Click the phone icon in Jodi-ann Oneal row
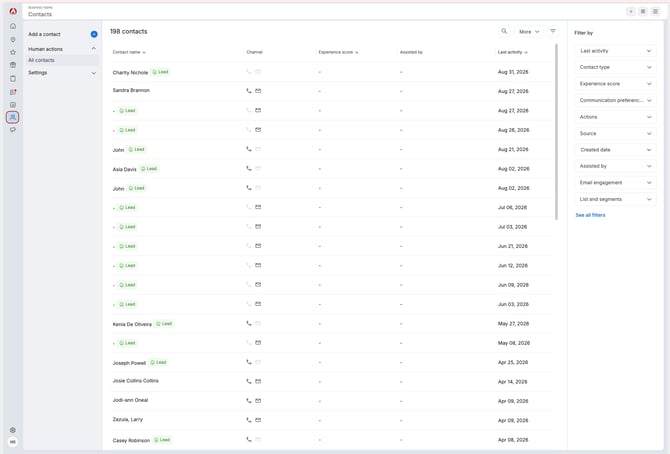The height and width of the screenshot is (454, 670). coord(249,401)
